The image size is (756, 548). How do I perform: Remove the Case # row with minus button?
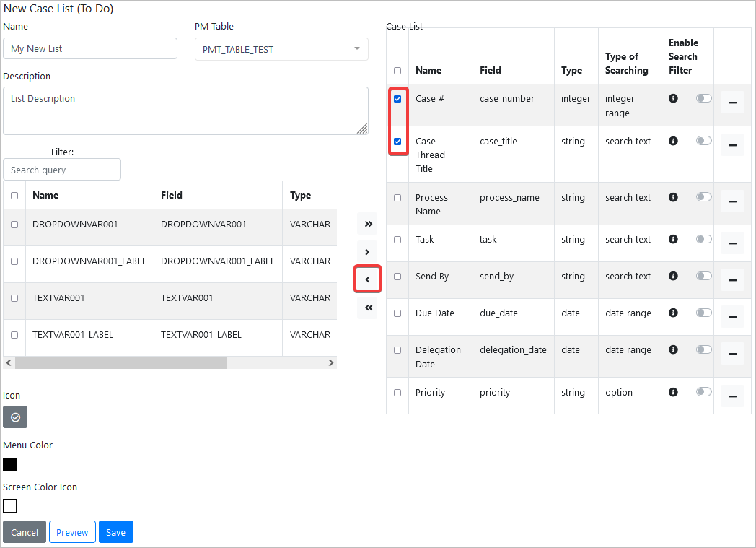point(732,103)
